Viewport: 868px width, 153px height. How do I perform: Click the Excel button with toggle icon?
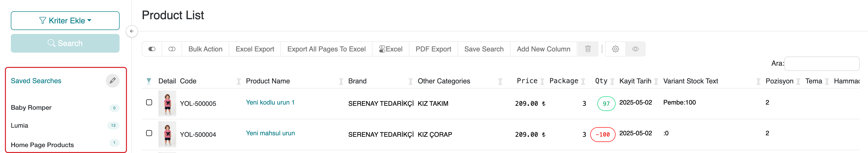[390, 49]
